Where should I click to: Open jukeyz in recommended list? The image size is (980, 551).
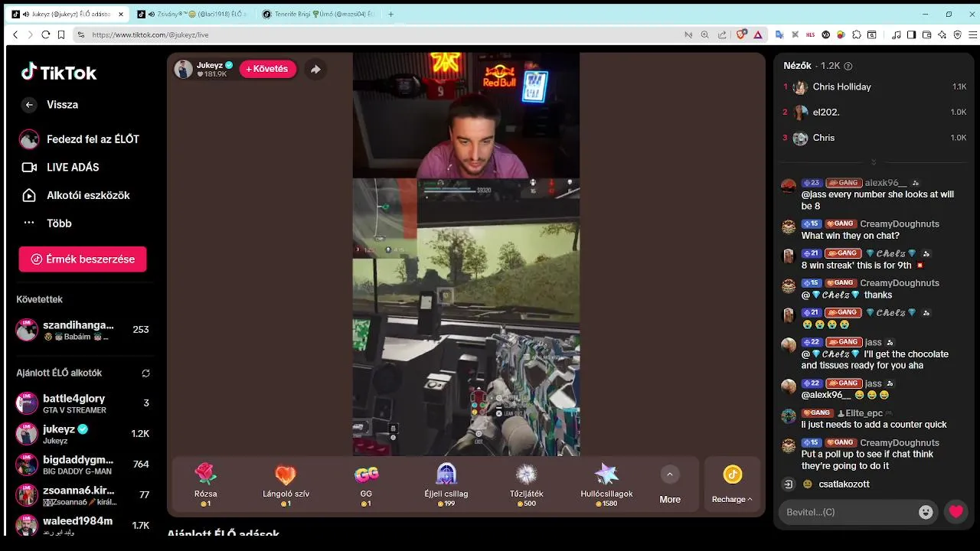(x=83, y=434)
